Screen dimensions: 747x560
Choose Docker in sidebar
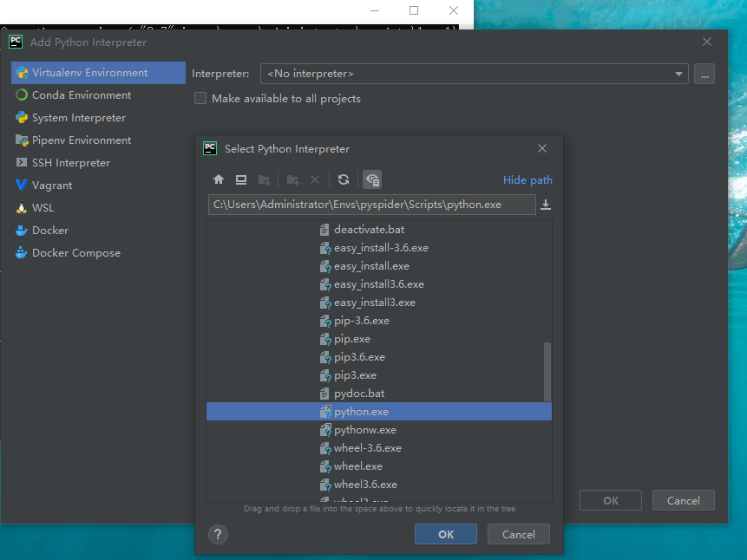(x=98, y=231)
